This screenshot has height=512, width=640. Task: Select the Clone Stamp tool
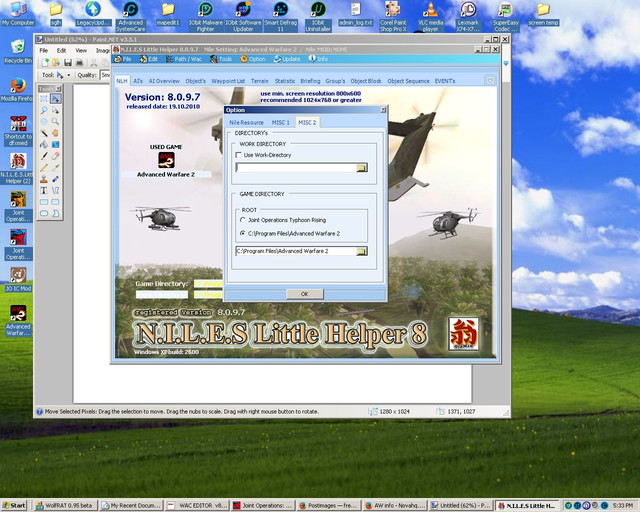(44, 179)
